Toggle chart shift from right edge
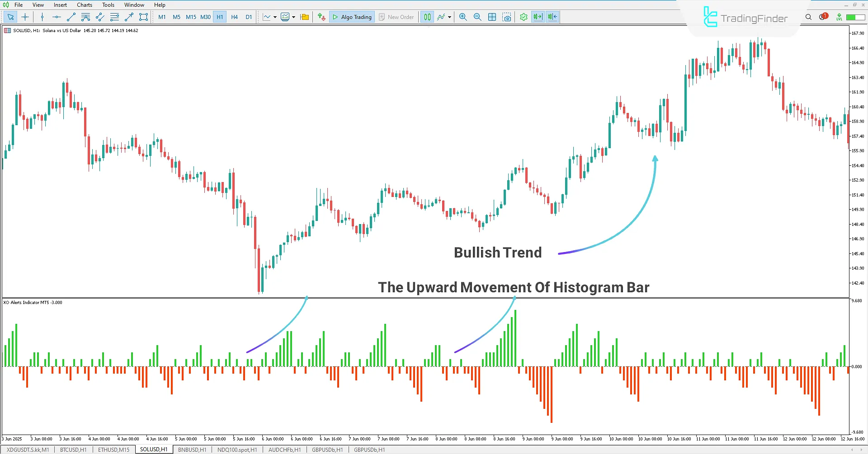The height and width of the screenshot is (454, 868). click(x=552, y=17)
